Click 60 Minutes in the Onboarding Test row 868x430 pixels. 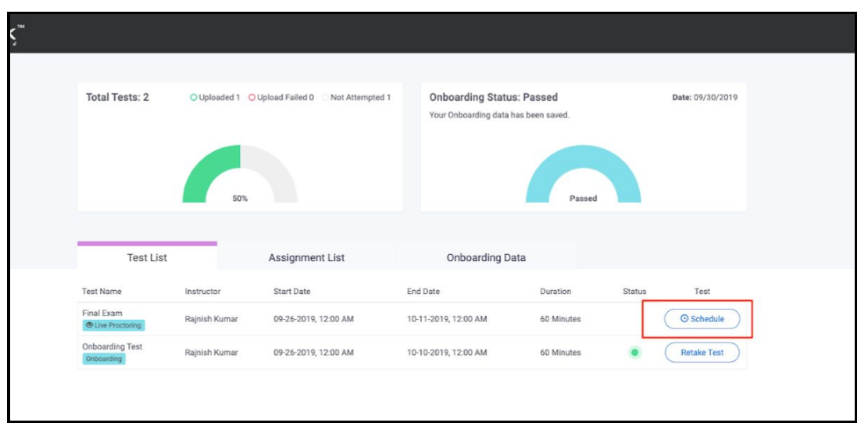[560, 353]
